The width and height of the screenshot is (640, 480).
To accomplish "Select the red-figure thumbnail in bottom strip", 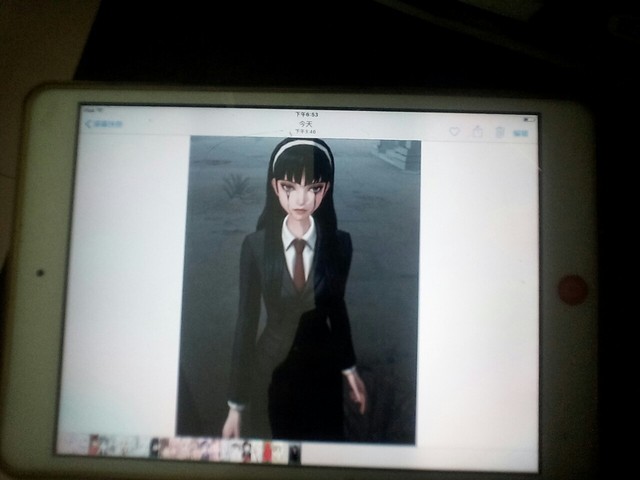I will point(267,452).
